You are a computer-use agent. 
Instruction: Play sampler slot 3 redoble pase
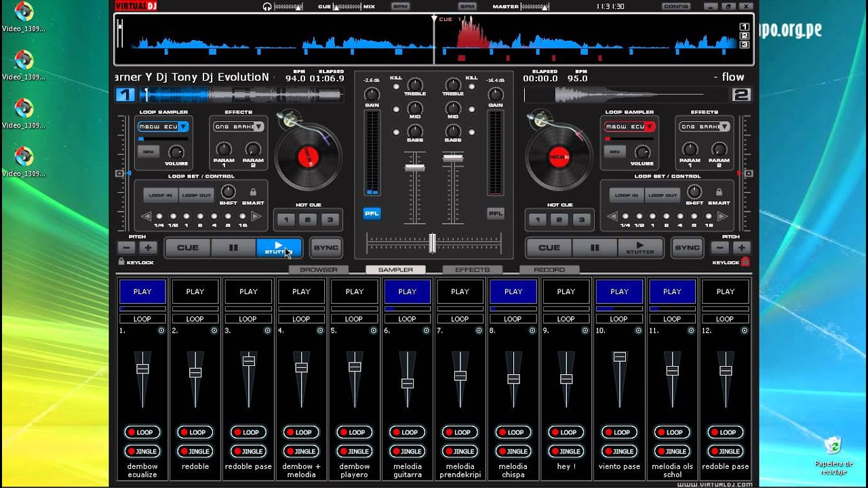click(248, 291)
